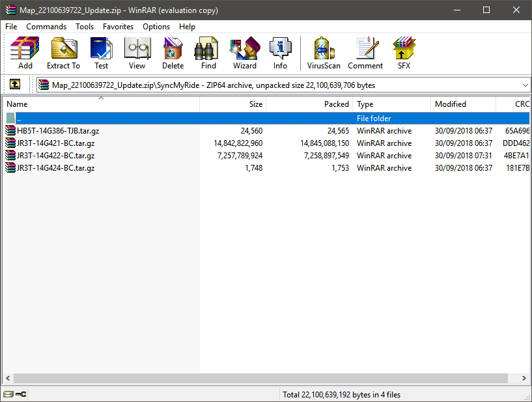532x402 pixels.
Task: Open the Extract To tool
Action: point(63,53)
